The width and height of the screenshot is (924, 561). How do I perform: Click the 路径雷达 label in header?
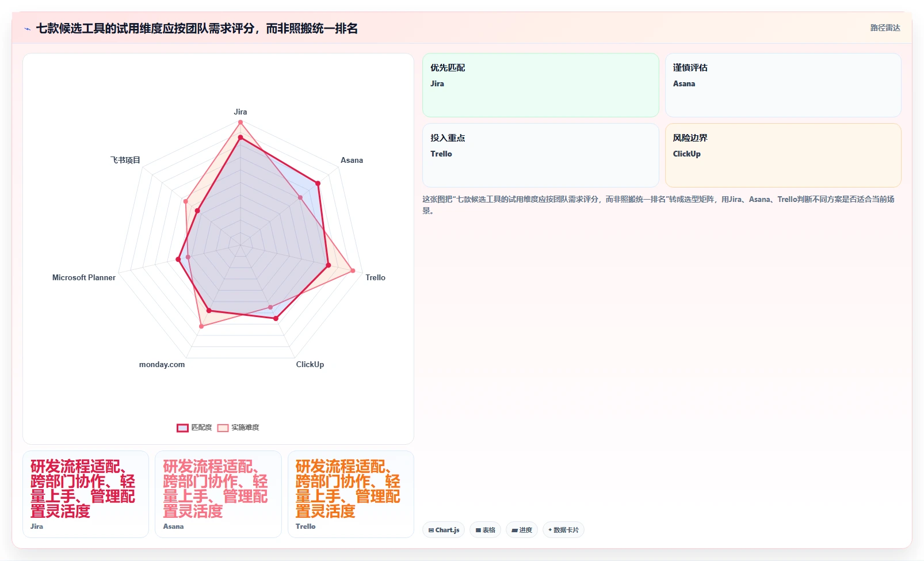[885, 28]
